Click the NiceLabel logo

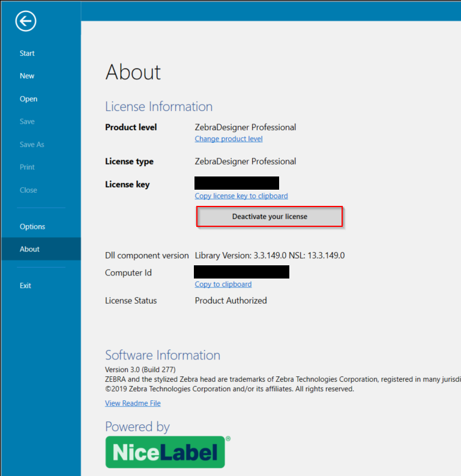pos(165,452)
